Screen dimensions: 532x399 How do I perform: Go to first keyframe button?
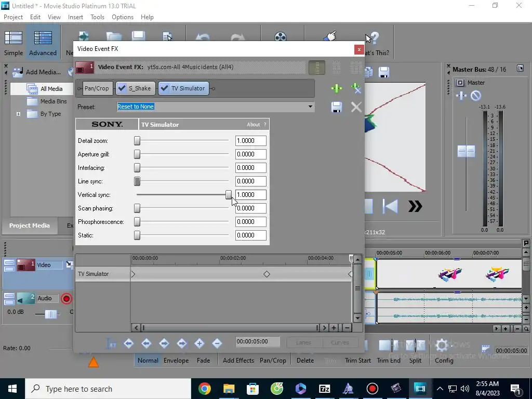coord(129,343)
